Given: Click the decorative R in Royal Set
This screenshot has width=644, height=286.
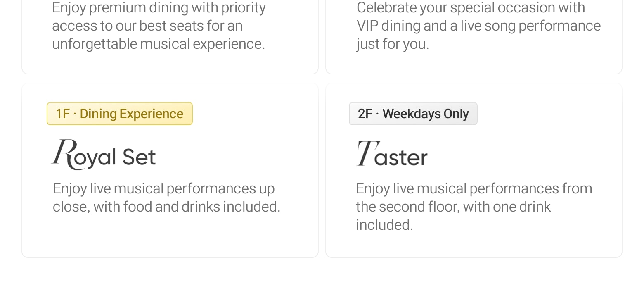Looking at the screenshot, I should (x=64, y=154).
